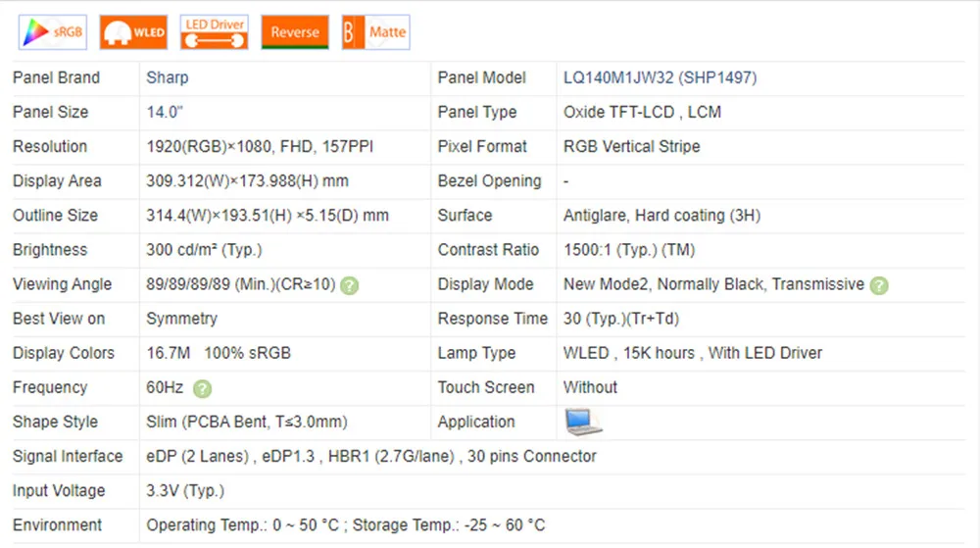
Task: Select the Touch Screen Without value
Action: pos(590,387)
